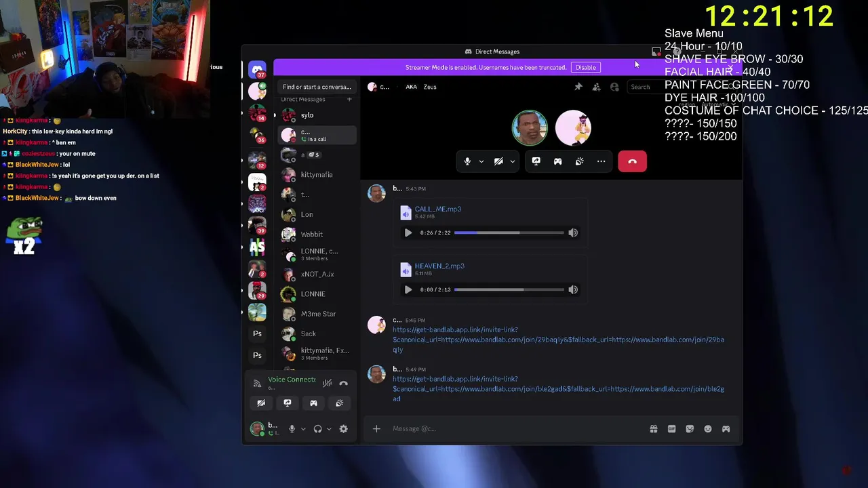This screenshot has height=488, width=868.
Task: Open sylo direct message
Action: click(317, 115)
